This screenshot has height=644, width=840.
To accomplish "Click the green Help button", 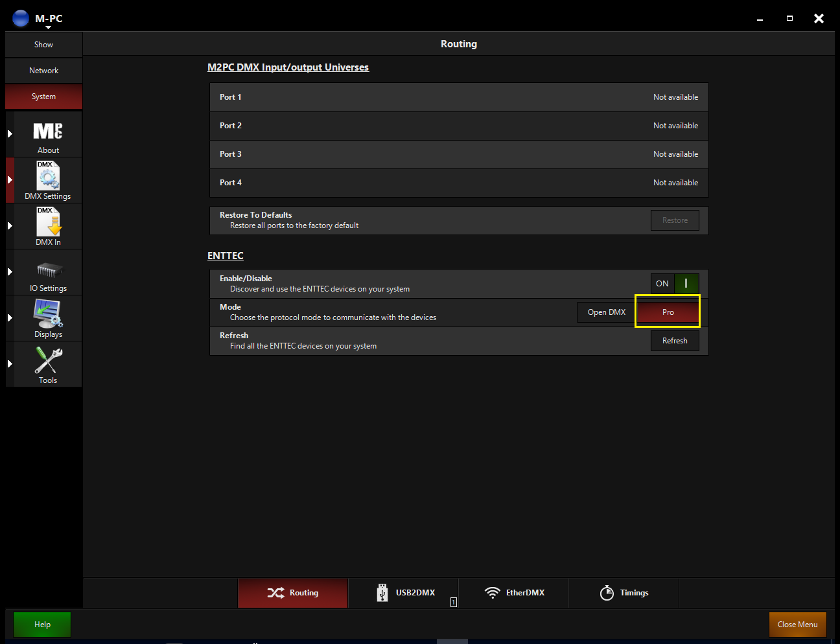I will coord(42,625).
